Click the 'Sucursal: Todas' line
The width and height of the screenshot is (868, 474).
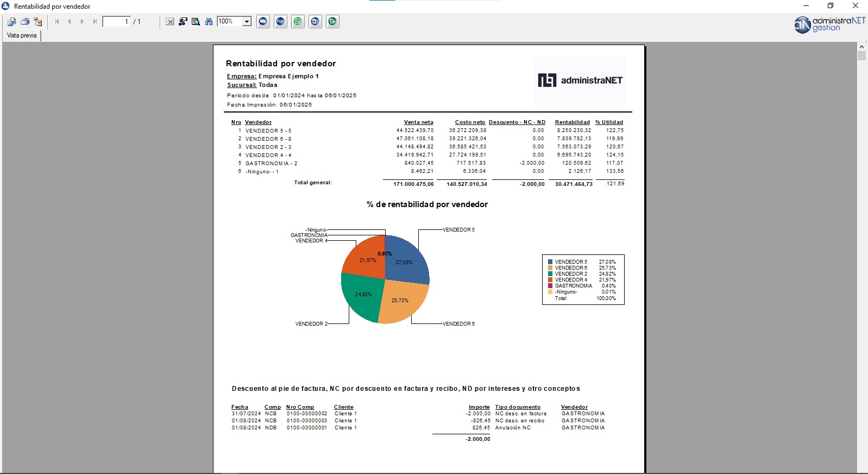(252, 85)
